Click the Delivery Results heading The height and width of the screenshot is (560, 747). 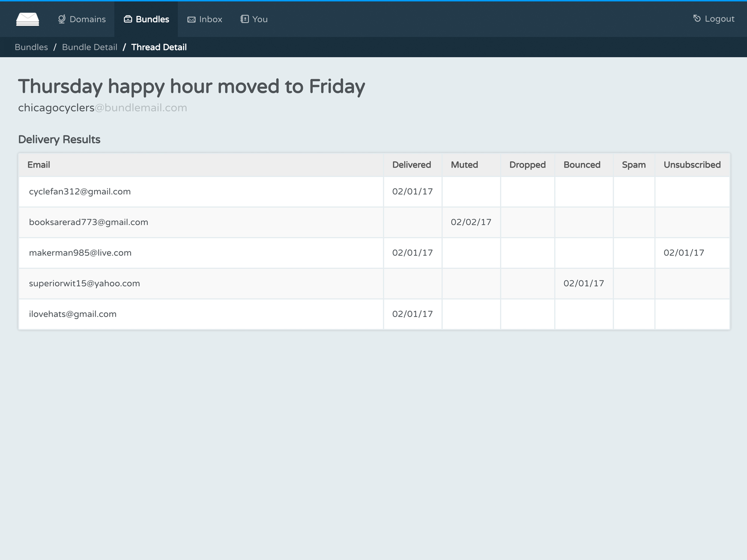click(59, 140)
